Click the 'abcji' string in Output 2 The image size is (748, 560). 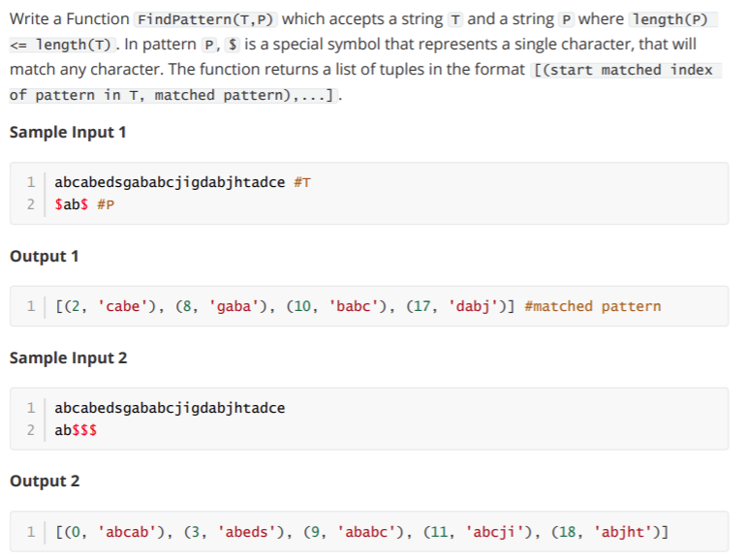click(x=494, y=532)
